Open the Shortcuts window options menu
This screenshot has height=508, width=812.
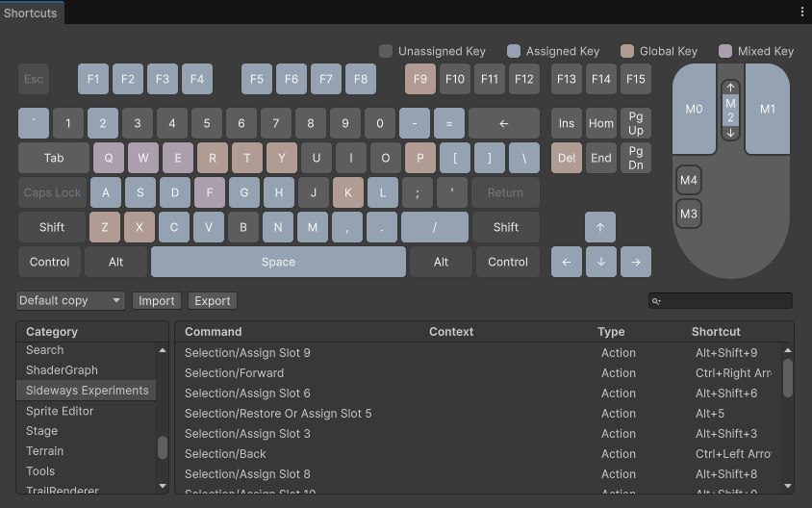point(802,12)
